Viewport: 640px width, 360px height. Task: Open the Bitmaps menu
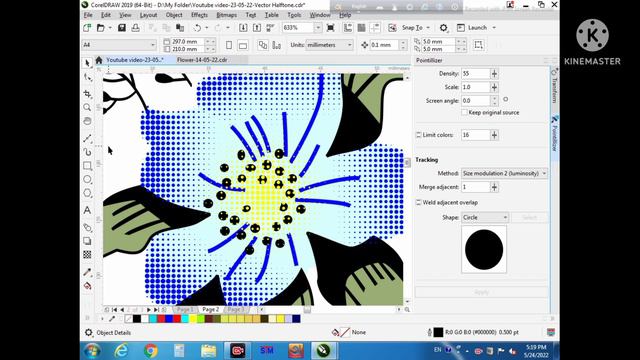tap(227, 15)
